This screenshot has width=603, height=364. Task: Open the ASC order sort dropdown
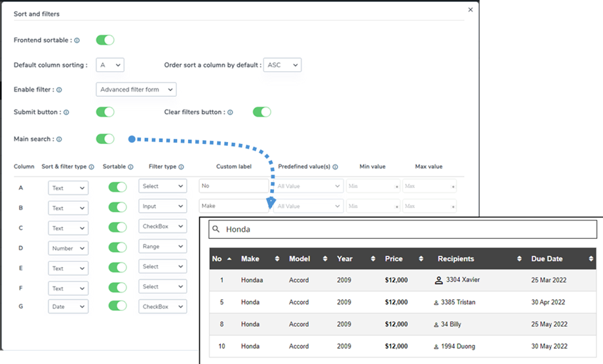coord(282,65)
